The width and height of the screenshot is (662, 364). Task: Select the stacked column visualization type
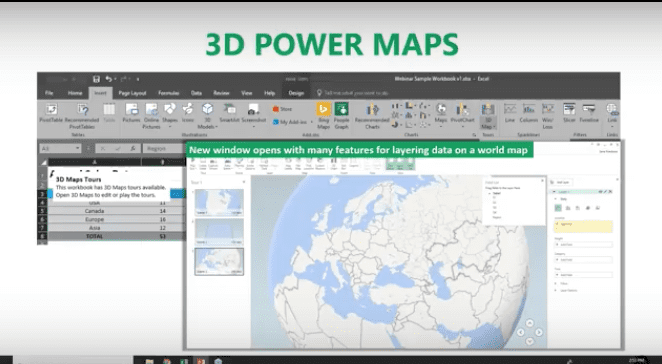tap(558, 208)
